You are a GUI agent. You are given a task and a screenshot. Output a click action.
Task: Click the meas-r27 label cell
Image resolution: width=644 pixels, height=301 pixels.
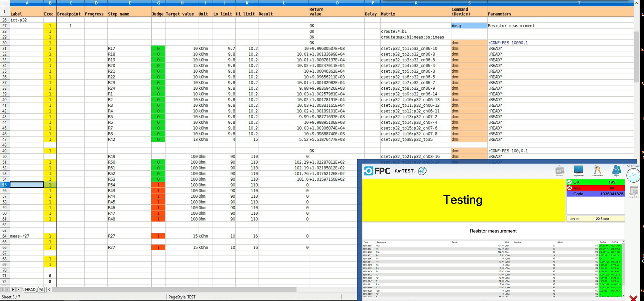[27, 236]
